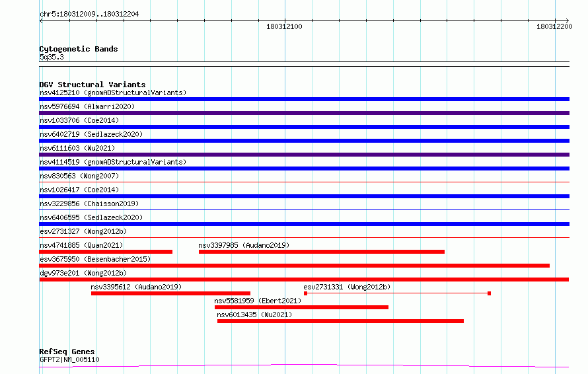Select the blue bar under nsv4114519
Viewport: 588px width, 374px height.
pos(304,168)
